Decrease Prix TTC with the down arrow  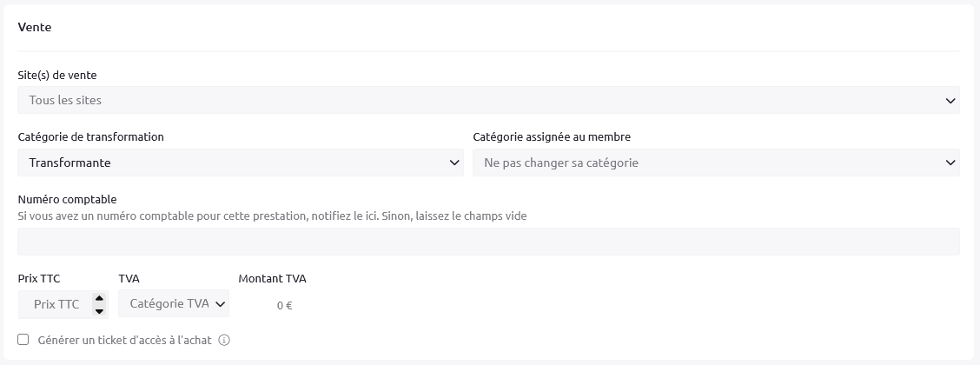coord(99,310)
